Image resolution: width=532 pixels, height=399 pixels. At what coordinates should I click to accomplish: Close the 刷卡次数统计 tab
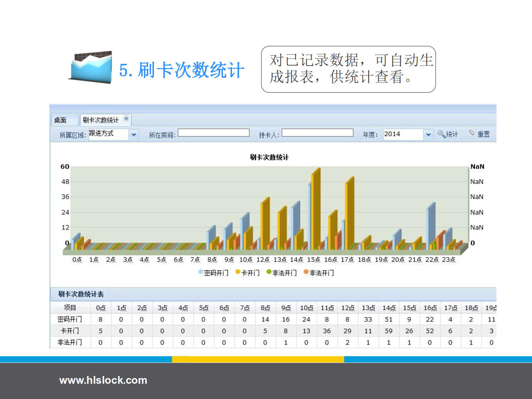(x=126, y=118)
